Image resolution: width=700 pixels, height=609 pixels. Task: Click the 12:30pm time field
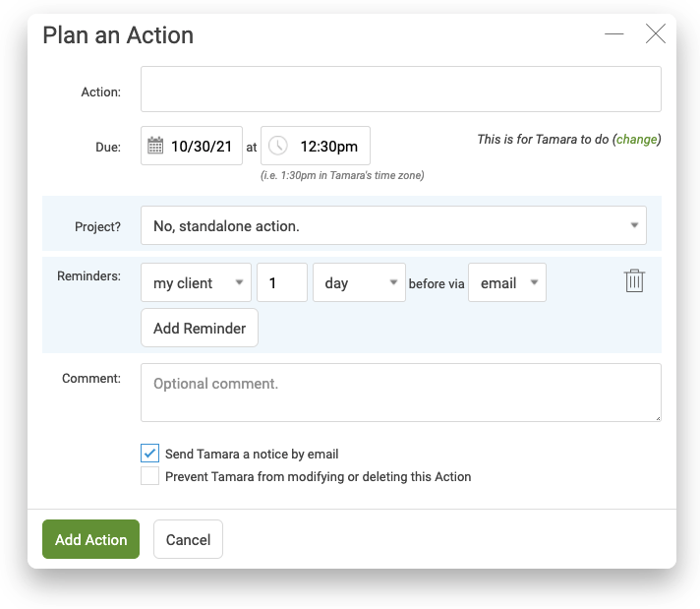click(316, 146)
